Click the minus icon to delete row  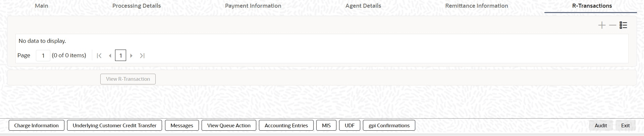click(612, 25)
